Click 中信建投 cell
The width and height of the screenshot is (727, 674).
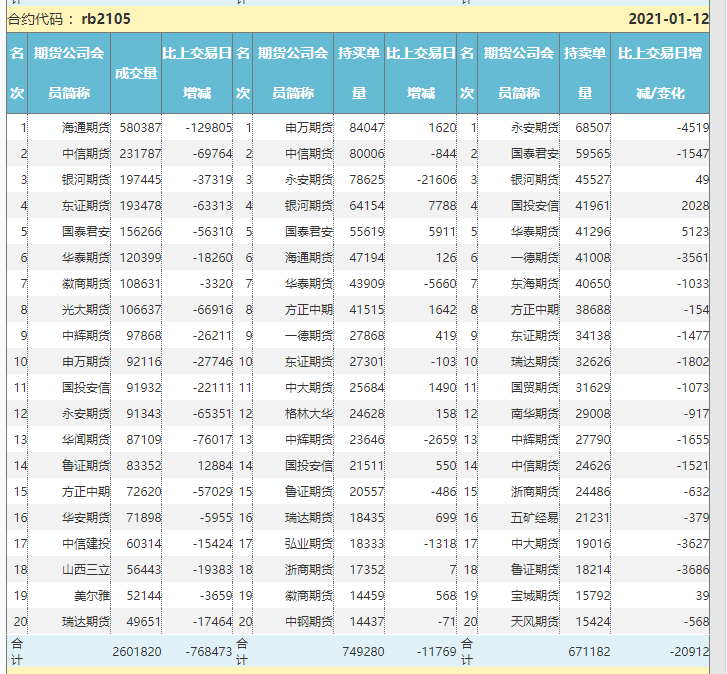pos(86,543)
